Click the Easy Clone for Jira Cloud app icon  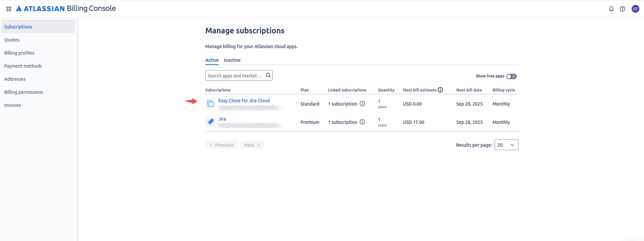210,104
